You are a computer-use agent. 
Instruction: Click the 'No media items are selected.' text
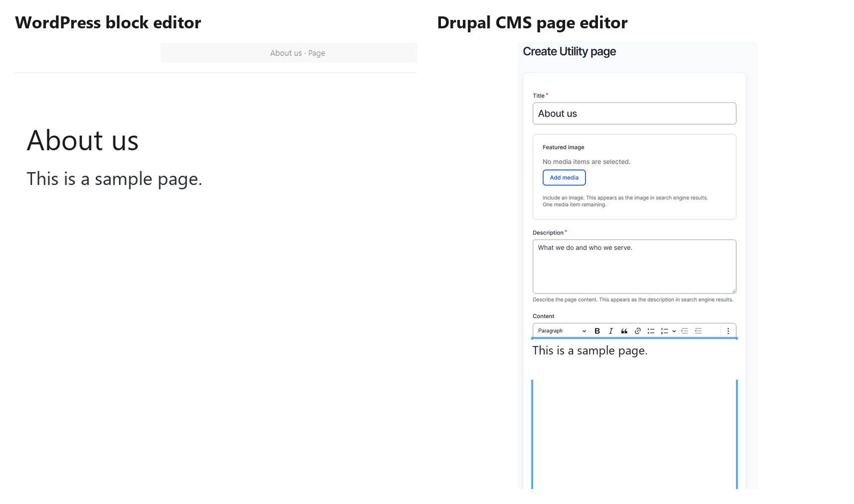coord(587,162)
